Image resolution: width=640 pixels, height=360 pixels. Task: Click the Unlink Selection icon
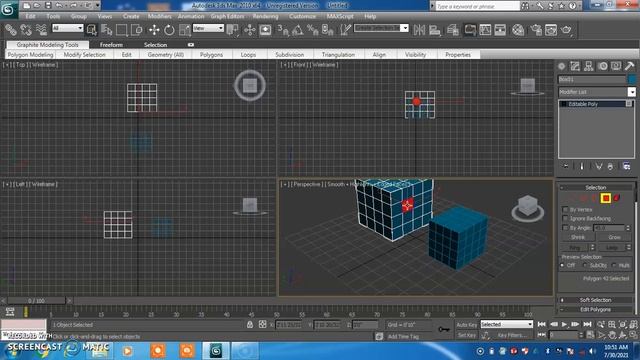(26, 30)
